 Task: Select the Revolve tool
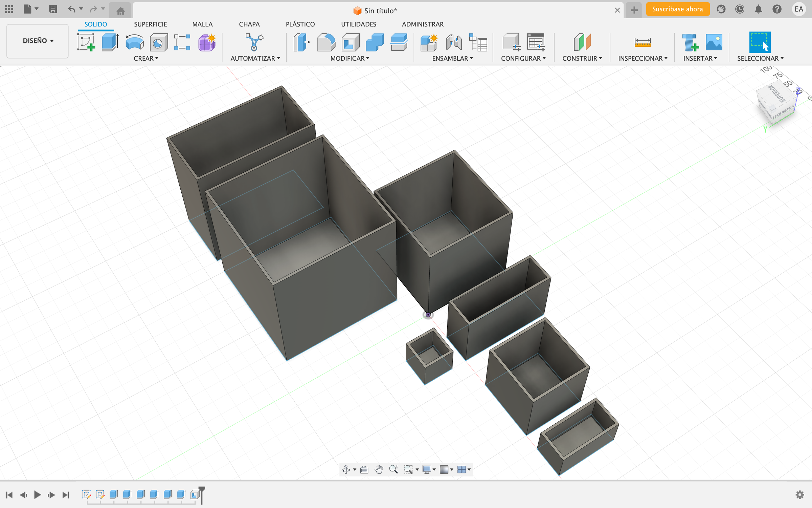[135, 42]
